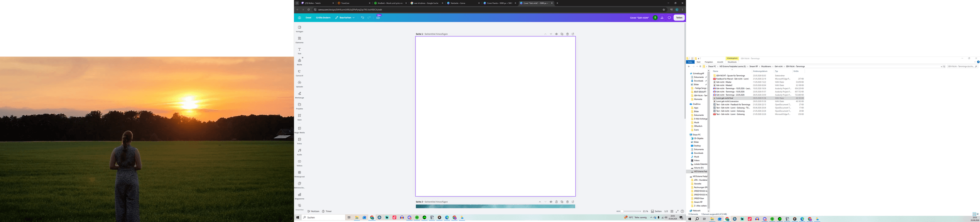Open the Marke panel in Canva sidebar
980x222 pixels.
pos(299,62)
